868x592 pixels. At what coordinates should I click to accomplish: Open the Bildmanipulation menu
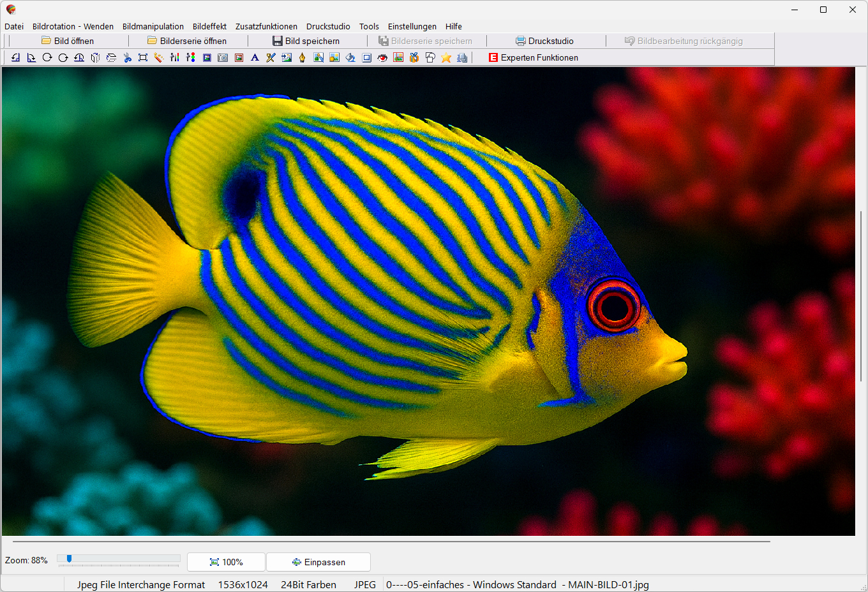(x=153, y=26)
